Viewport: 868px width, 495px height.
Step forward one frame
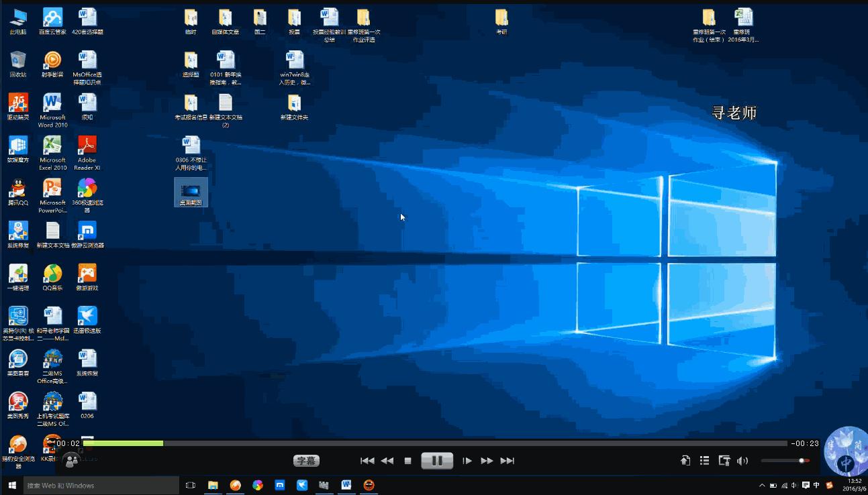[467, 461]
